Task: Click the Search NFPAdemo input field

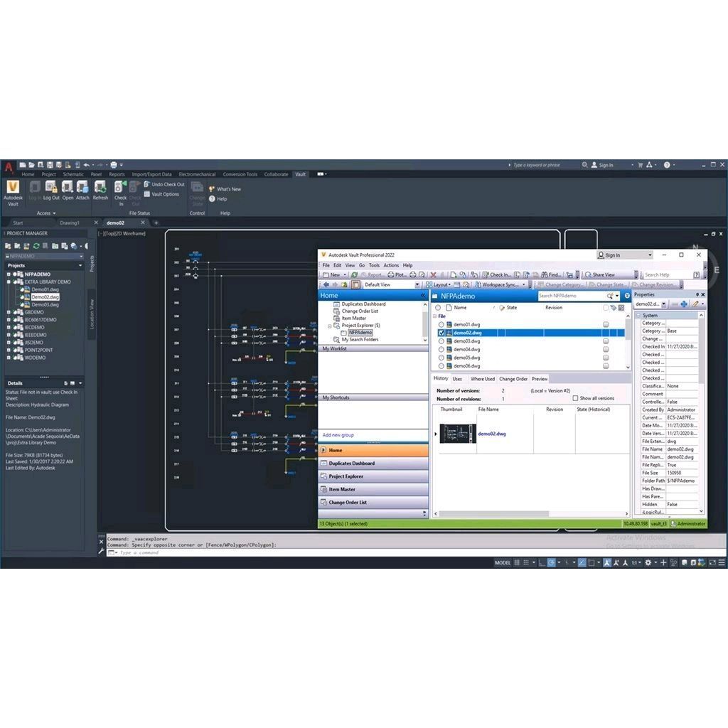Action: [572, 296]
